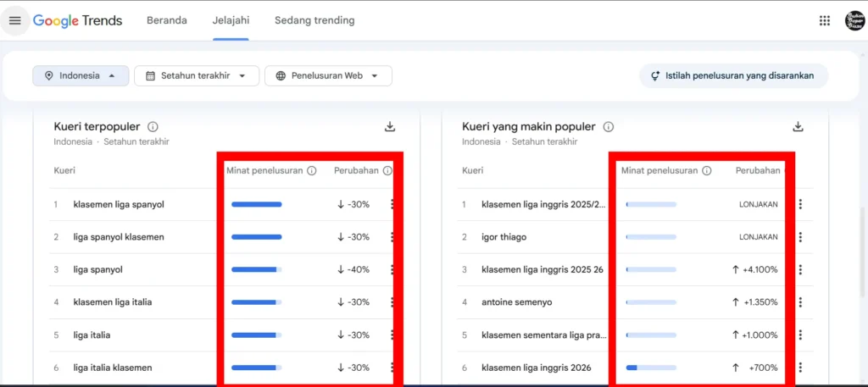
Task: Click the -40% change for liga spanyol
Action: point(353,270)
